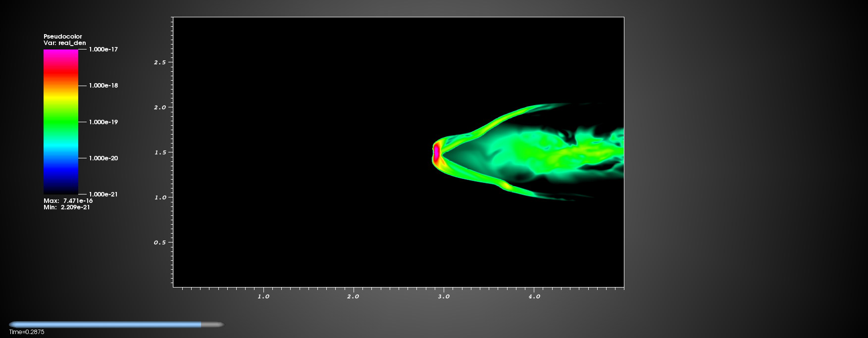868x338 pixels.
Task: Click the "Min: 2.209e-21" text
Action: click(x=67, y=207)
